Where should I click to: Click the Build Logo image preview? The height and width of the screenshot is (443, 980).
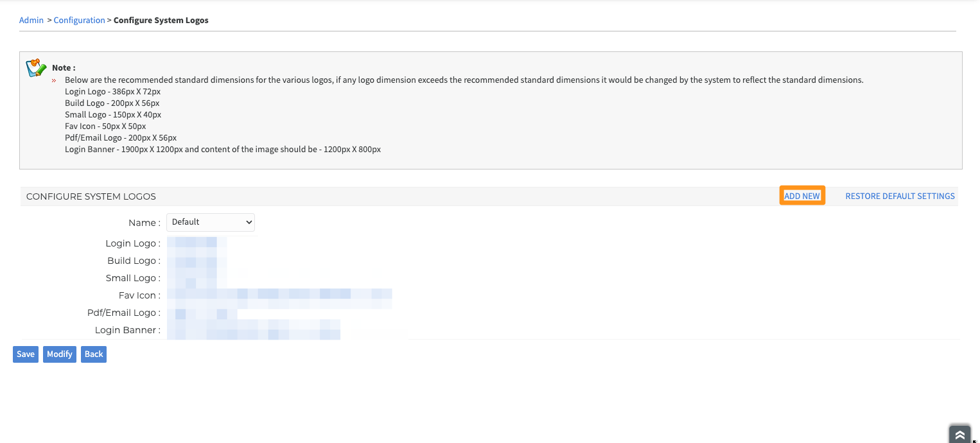click(x=197, y=261)
